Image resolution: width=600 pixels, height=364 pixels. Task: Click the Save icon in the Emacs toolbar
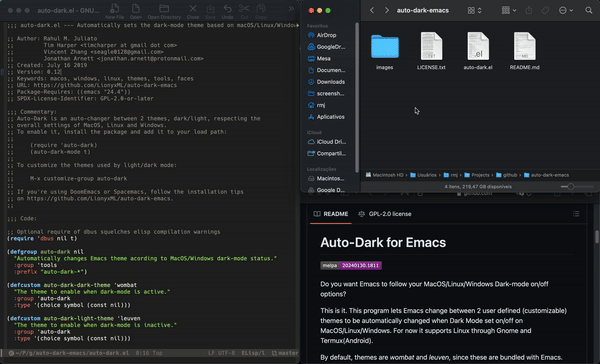[x=210, y=11]
